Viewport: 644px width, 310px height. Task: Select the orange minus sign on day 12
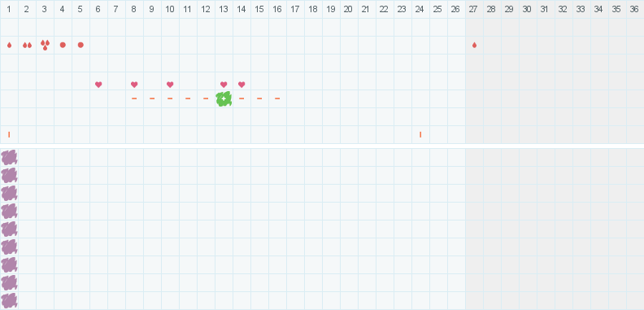click(x=206, y=98)
